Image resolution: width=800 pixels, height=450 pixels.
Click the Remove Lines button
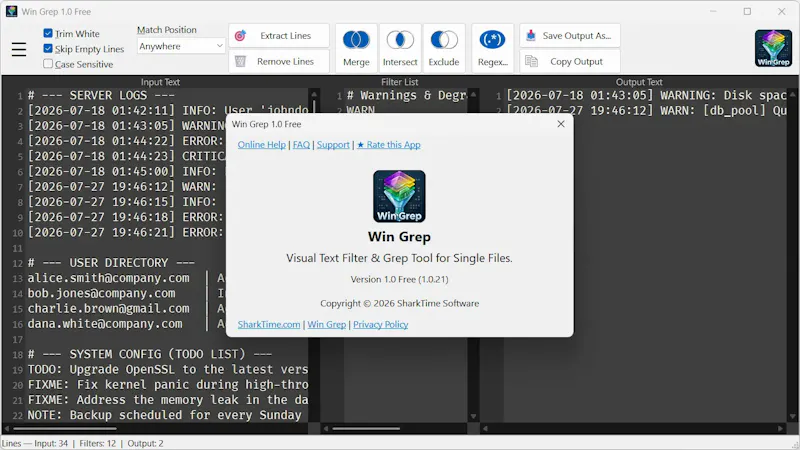[x=279, y=61]
